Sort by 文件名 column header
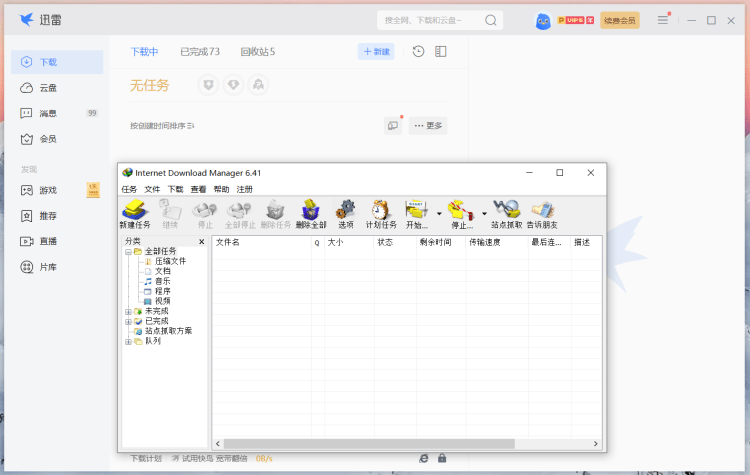 point(262,243)
